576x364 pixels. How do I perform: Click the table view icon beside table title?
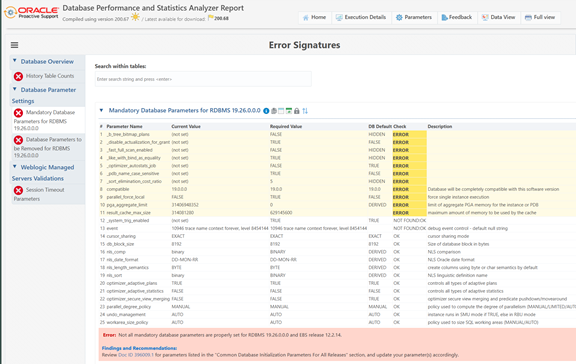click(x=281, y=111)
